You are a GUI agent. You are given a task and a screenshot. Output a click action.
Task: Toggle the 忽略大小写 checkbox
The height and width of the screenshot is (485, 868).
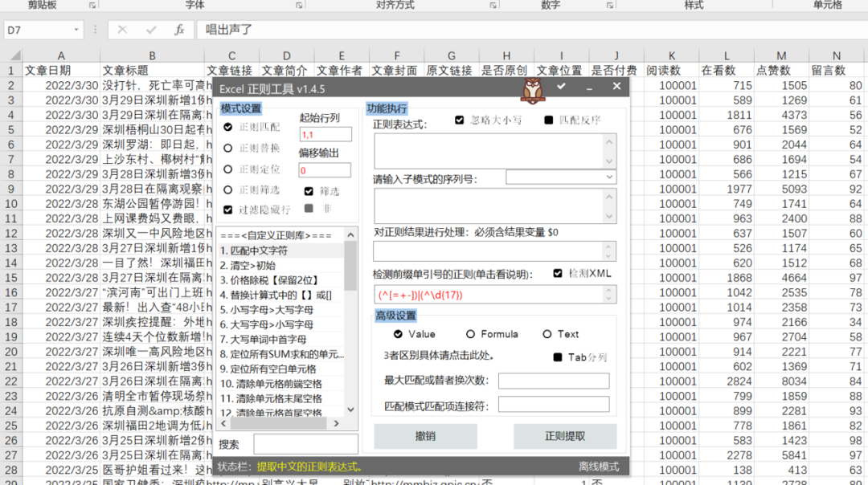(460, 120)
